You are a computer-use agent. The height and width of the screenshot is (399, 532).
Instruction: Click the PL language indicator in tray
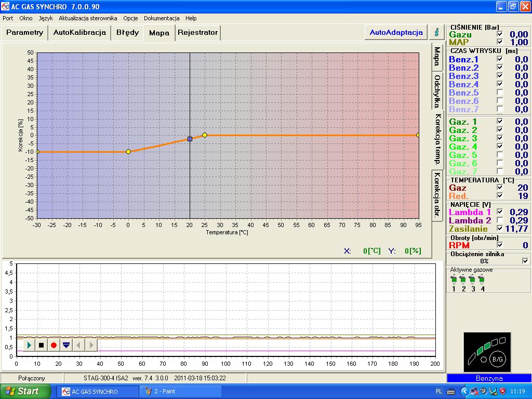(x=438, y=392)
